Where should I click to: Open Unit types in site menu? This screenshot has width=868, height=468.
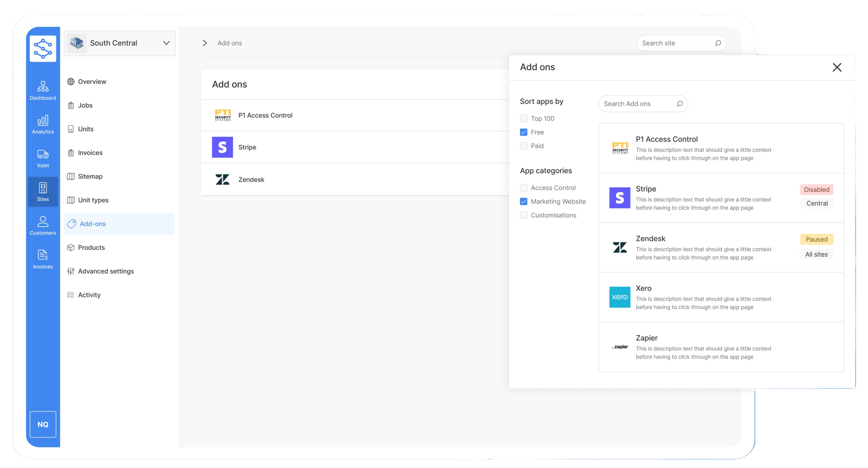click(119, 200)
